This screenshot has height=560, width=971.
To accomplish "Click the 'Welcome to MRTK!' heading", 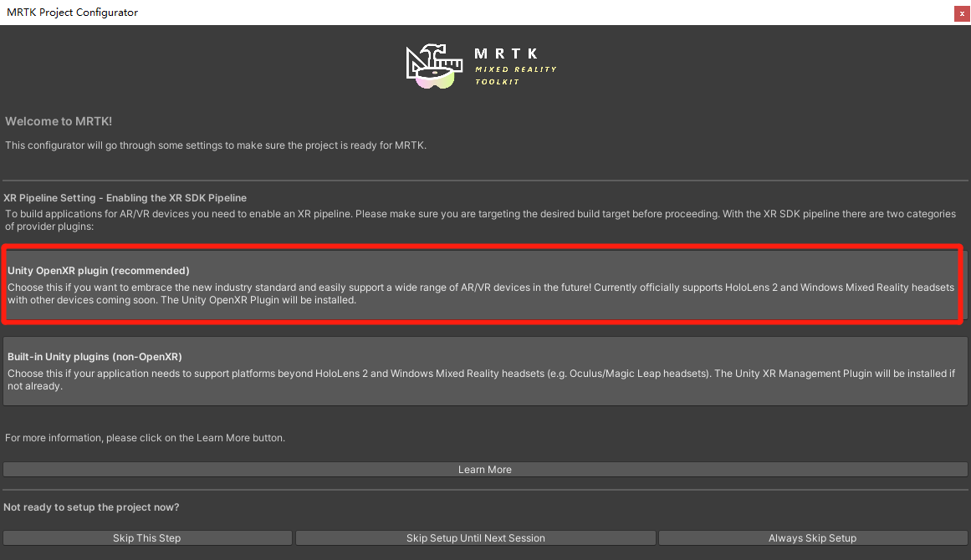I will pos(59,121).
